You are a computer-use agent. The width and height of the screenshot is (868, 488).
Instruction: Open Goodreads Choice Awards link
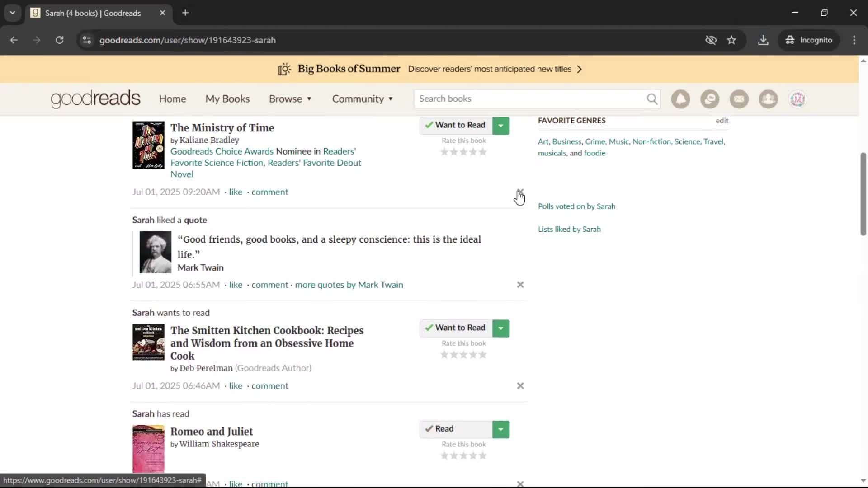point(222,151)
